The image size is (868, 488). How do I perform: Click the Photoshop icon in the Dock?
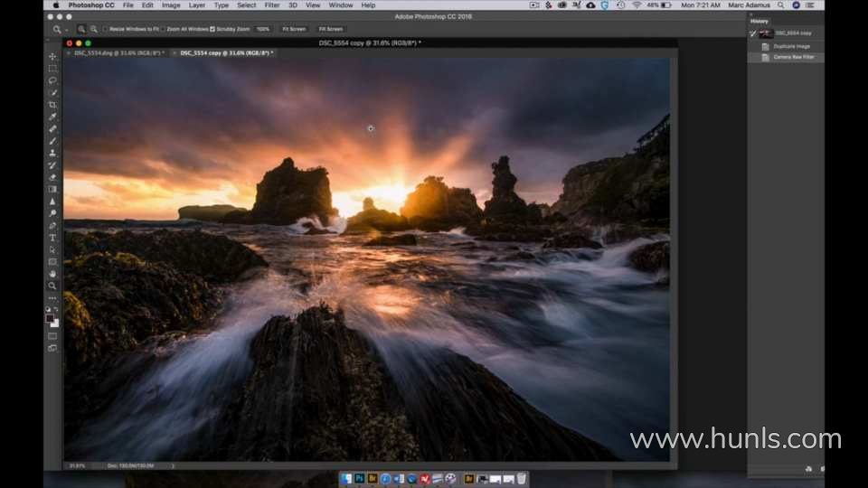[359, 478]
